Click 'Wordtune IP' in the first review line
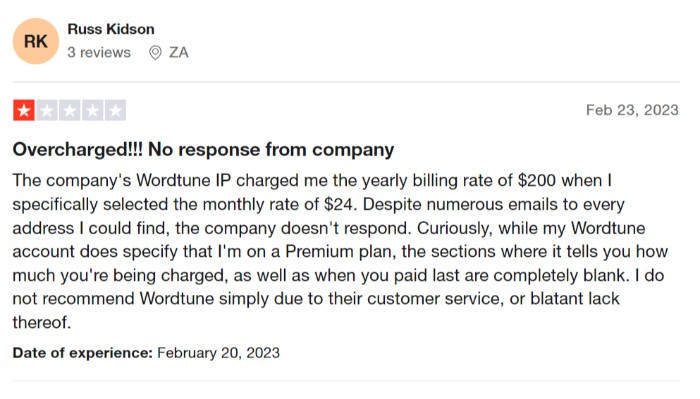 click(183, 181)
